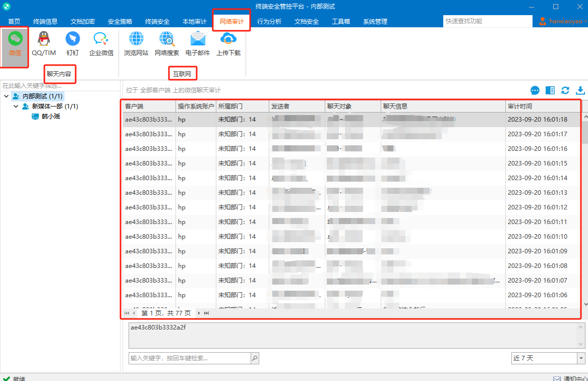This screenshot has width=588, height=381.
Task: Go to the next page of results
Action: click(199, 313)
